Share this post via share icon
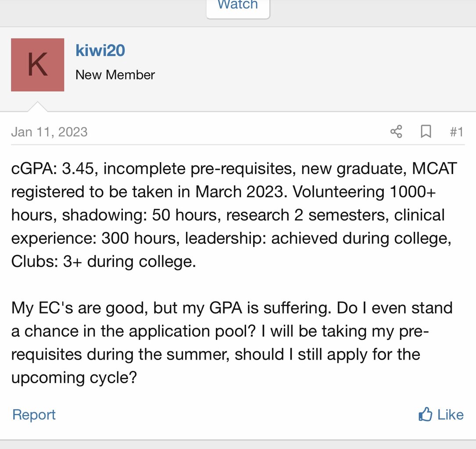476x449 pixels. (x=396, y=132)
